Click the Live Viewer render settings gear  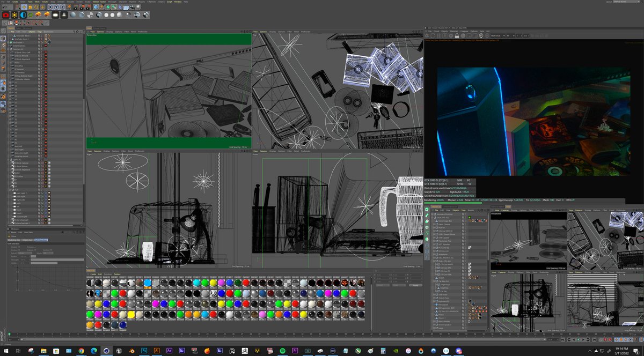451,35
